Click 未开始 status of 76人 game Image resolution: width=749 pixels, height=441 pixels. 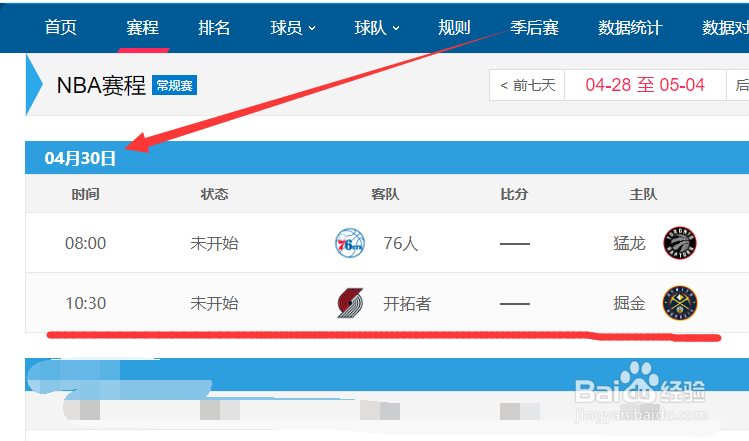tap(214, 243)
